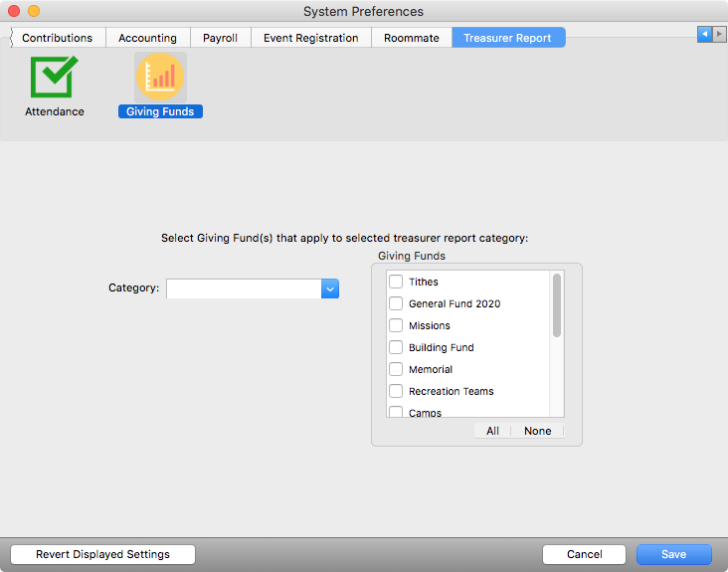Enable the Recreation Teams checkbox

[x=396, y=391]
